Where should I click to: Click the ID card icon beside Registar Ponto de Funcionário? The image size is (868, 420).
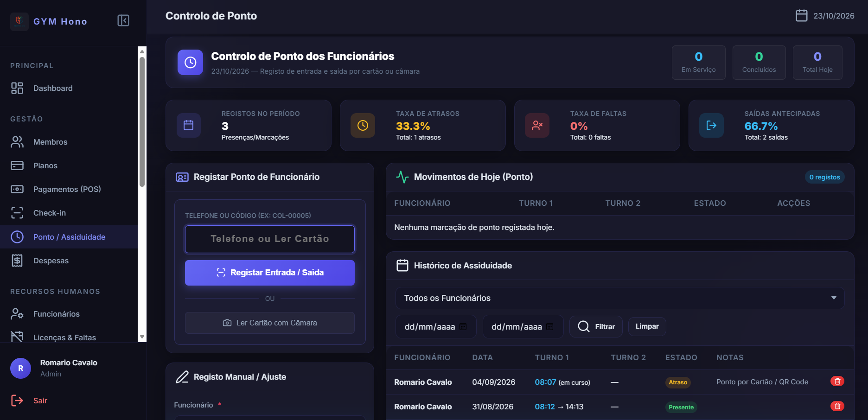182,177
